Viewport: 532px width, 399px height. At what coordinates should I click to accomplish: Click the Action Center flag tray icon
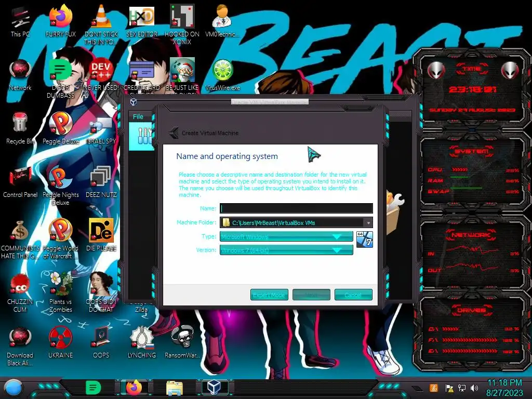[x=449, y=388]
